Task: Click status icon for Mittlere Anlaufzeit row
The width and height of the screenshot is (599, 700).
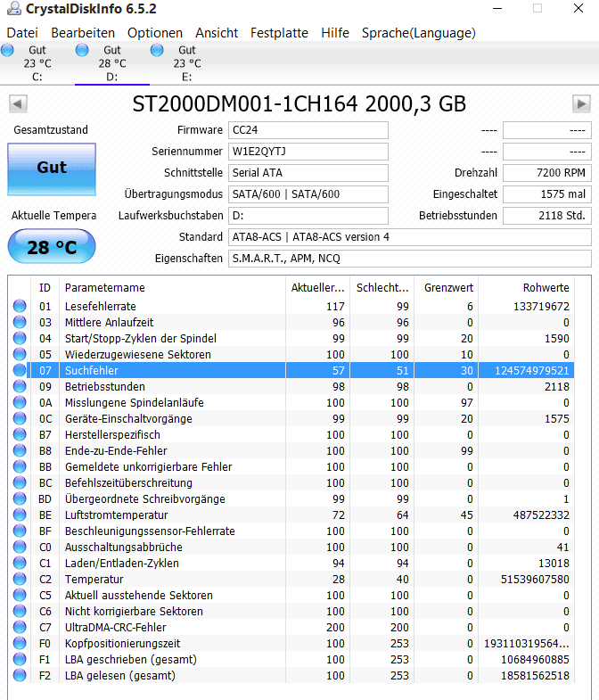Action: point(20,322)
